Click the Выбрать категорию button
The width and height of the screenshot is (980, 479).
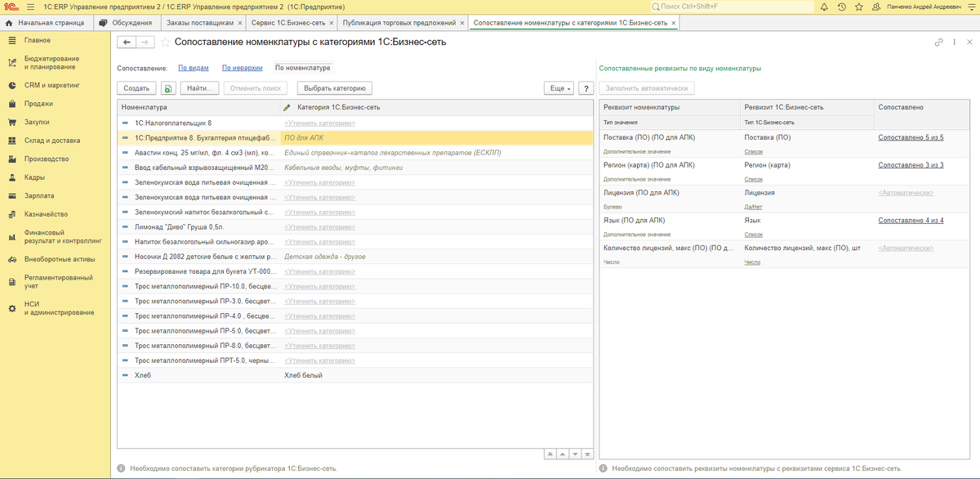(x=334, y=88)
